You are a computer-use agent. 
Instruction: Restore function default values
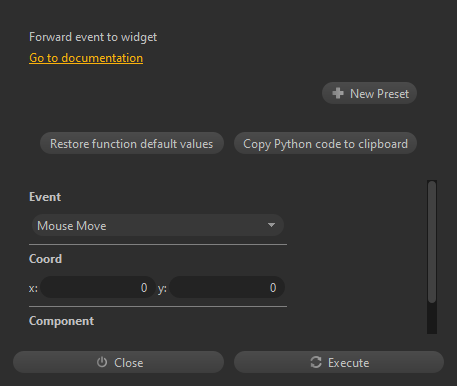pos(132,144)
